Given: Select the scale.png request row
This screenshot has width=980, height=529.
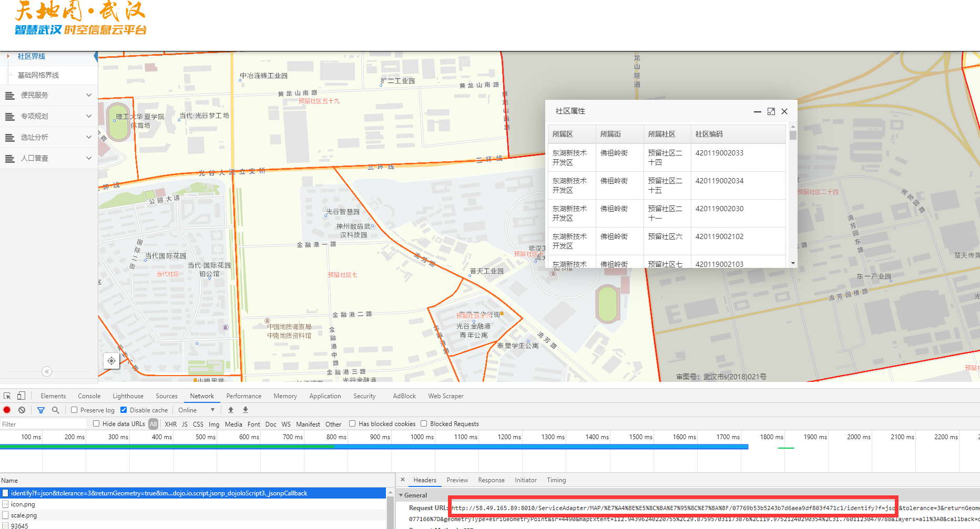Looking at the screenshot, I should (193, 515).
